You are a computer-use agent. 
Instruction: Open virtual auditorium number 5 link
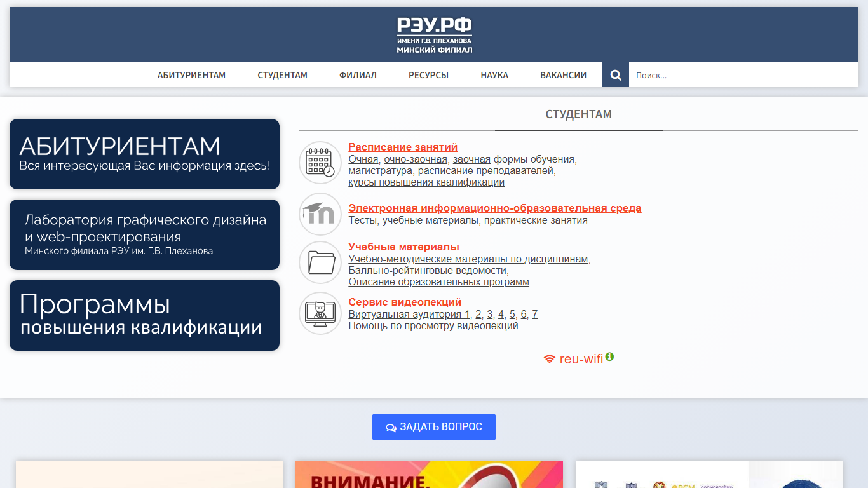pyautogui.click(x=513, y=315)
